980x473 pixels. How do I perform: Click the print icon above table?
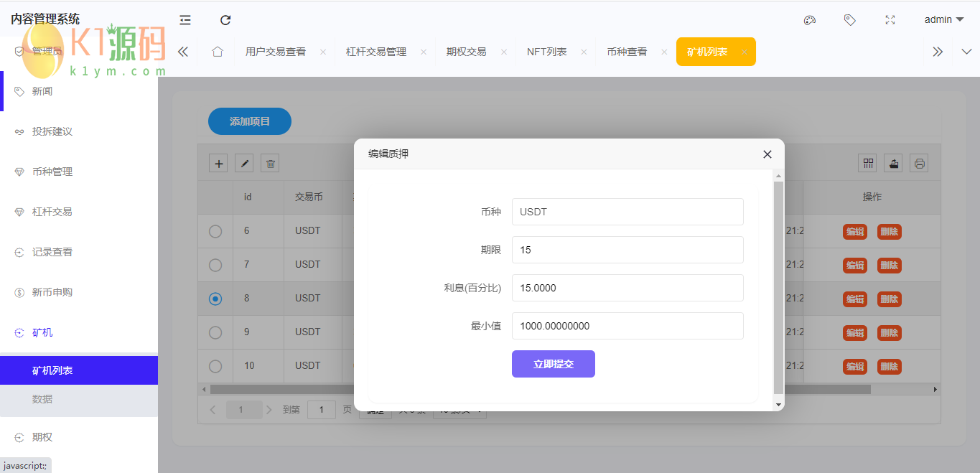[x=919, y=163]
